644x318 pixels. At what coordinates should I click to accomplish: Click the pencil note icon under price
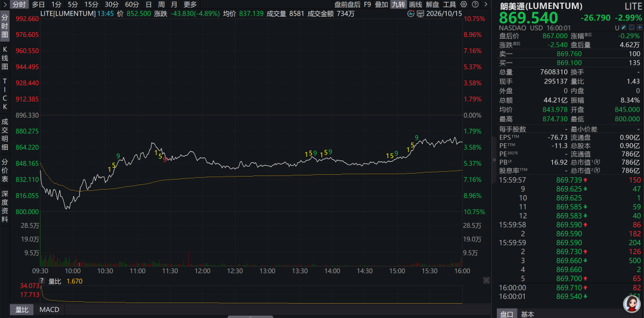pos(624,28)
